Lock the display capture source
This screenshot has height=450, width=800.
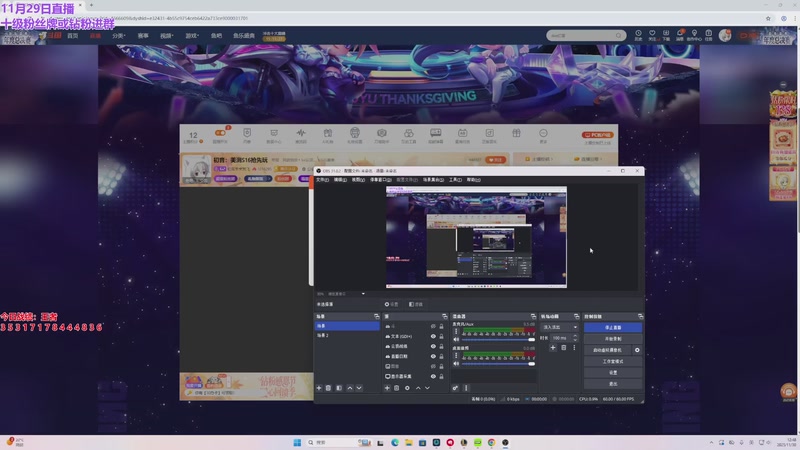pos(441,377)
